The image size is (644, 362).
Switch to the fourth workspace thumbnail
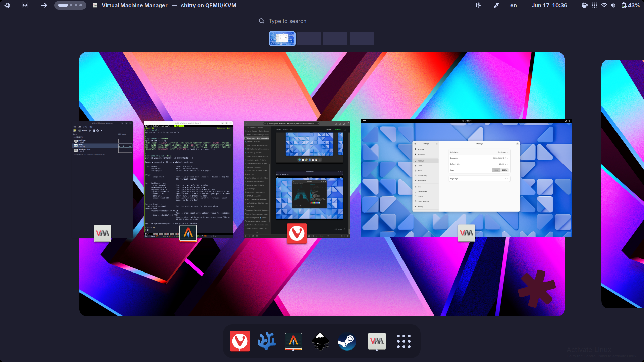point(362,39)
